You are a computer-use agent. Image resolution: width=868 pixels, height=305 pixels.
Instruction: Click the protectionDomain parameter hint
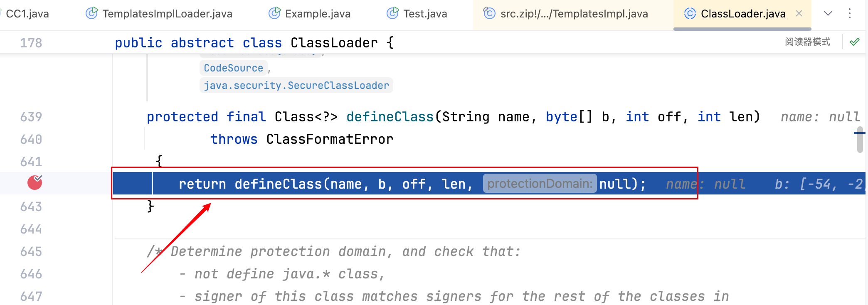coord(540,184)
